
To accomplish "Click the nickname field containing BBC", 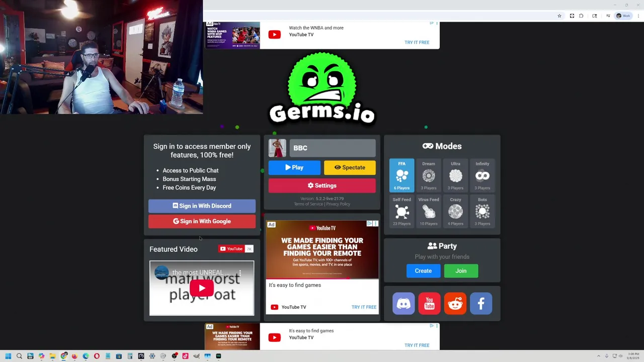I will [x=332, y=148].
